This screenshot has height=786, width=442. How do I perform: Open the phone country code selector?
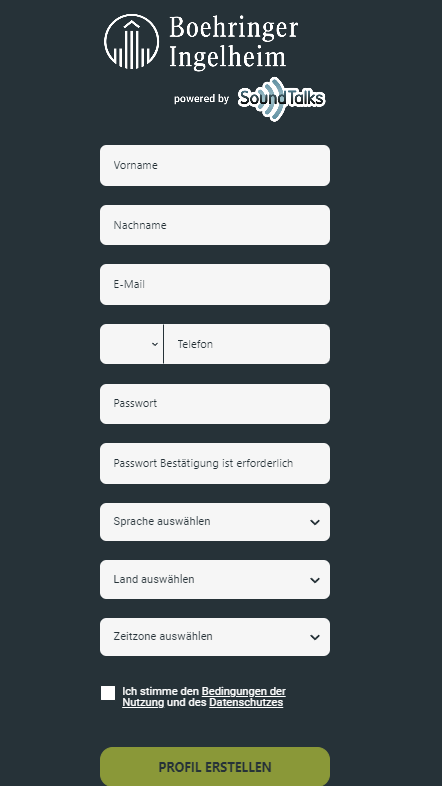click(131, 344)
